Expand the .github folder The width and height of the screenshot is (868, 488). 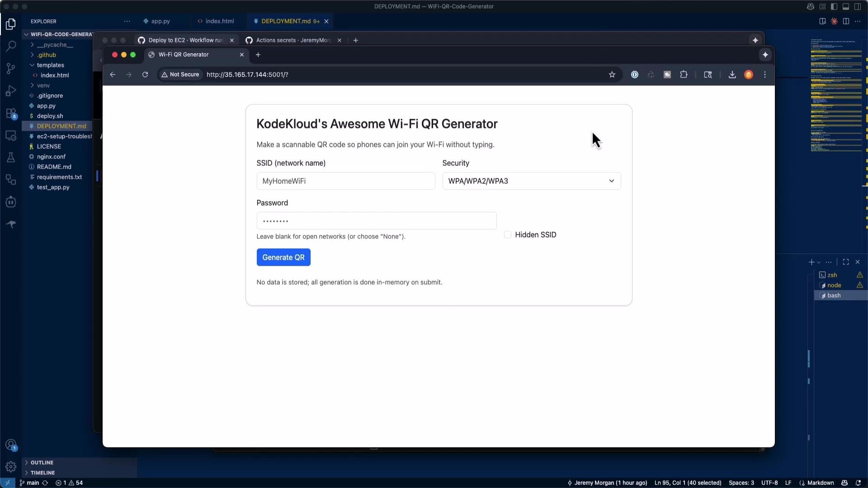[57, 55]
